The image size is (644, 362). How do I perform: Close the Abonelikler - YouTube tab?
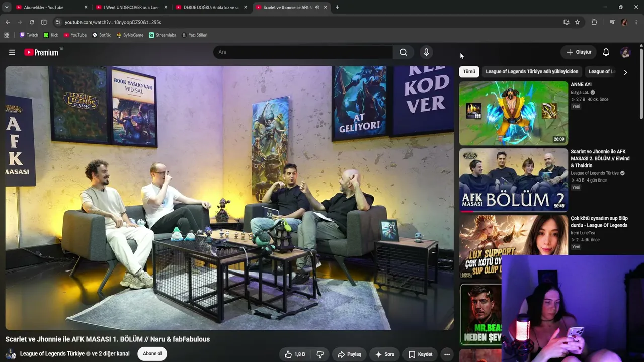86,7
